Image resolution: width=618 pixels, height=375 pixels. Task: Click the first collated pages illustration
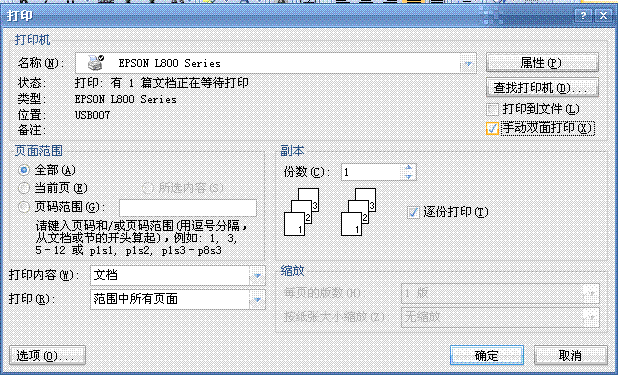pyautogui.click(x=302, y=212)
